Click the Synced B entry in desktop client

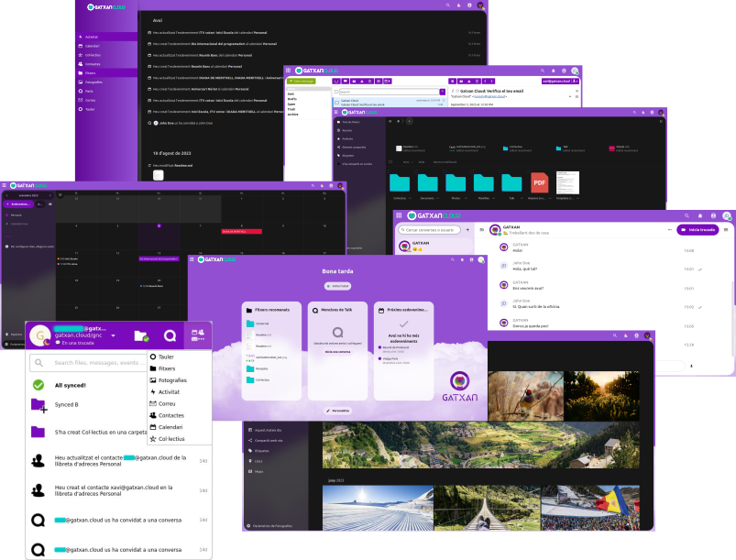click(x=66, y=404)
